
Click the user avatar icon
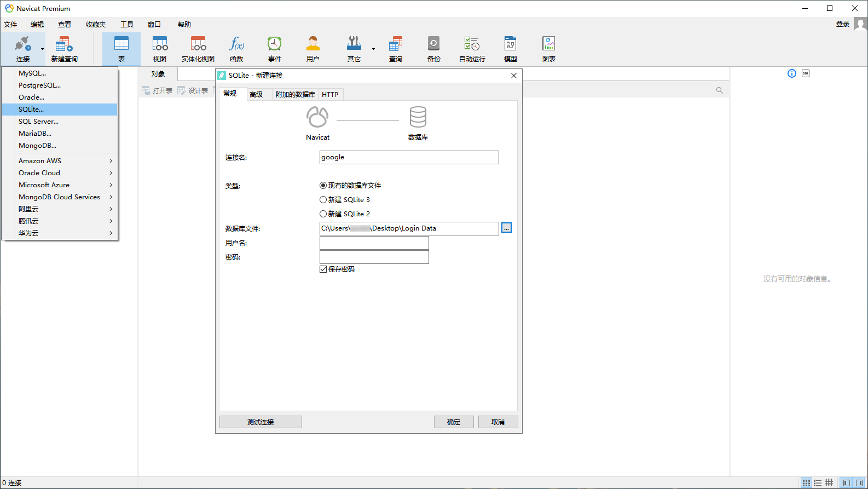point(860,24)
